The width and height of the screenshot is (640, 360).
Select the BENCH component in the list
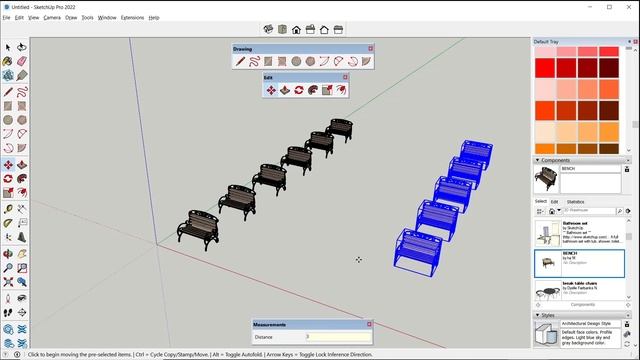[579, 264]
